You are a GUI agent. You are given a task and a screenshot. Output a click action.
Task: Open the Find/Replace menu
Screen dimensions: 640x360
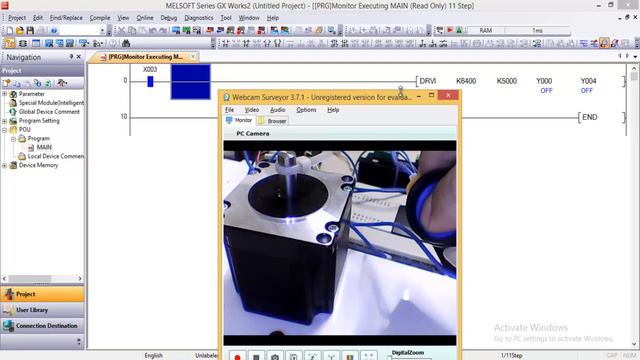point(66,18)
